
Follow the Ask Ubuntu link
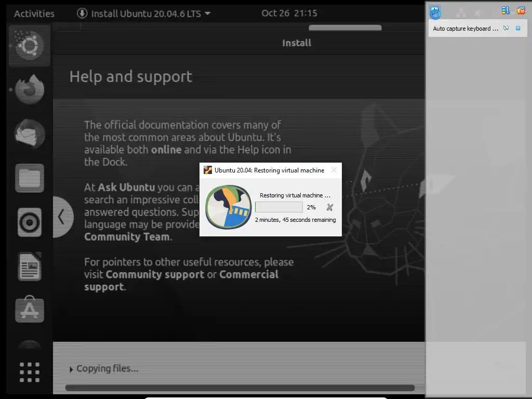[126, 187]
